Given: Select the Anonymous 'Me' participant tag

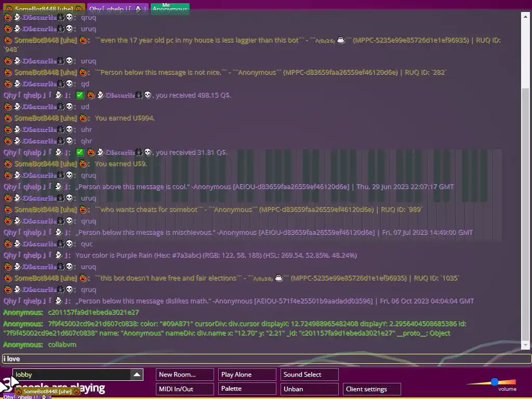Looking at the screenshot, I should click(x=170, y=9).
